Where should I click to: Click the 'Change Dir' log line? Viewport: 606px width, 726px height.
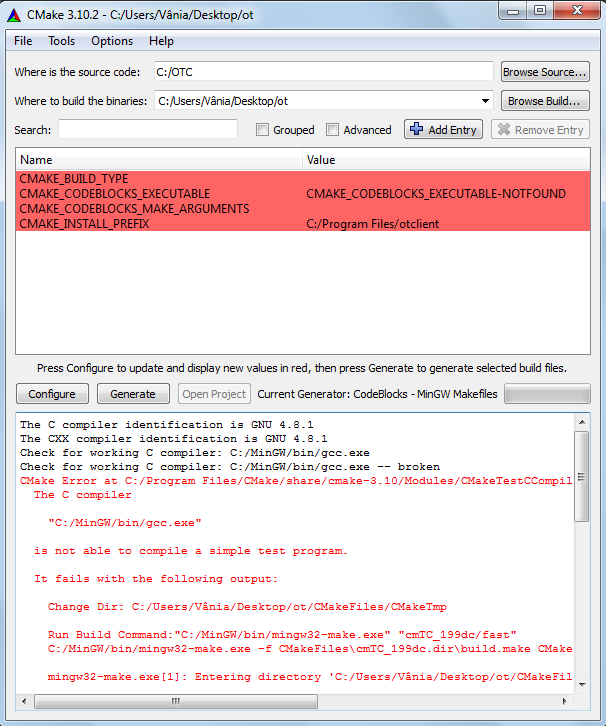(247, 607)
